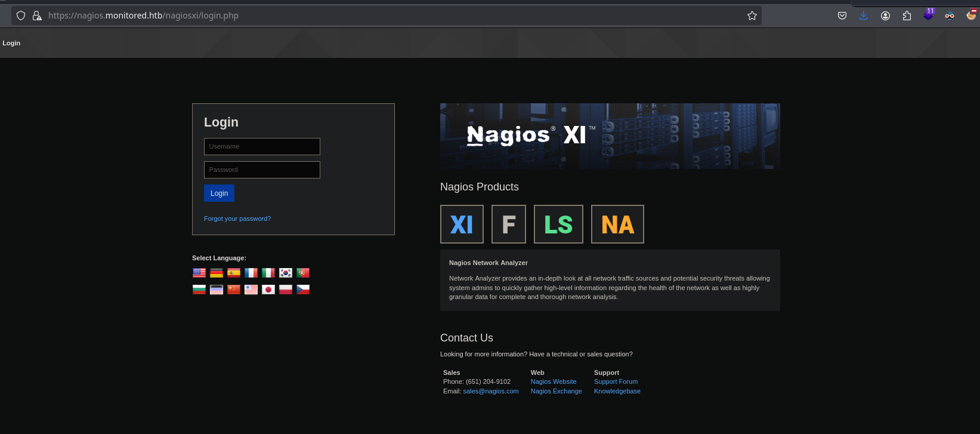The width and height of the screenshot is (980, 434).
Task: Open the Nagios Exchange link
Action: tap(556, 391)
